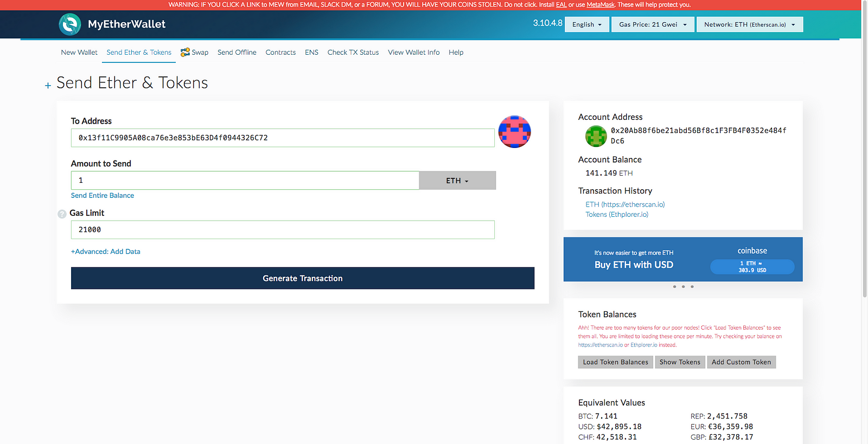Expand the plus icon beside Send Ether & Tokens
The width and height of the screenshot is (868, 444).
point(48,85)
